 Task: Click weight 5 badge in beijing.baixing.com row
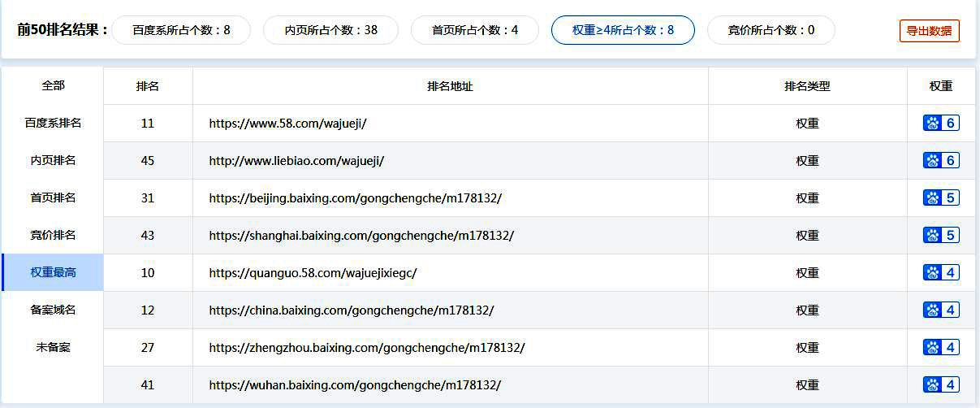(x=941, y=198)
